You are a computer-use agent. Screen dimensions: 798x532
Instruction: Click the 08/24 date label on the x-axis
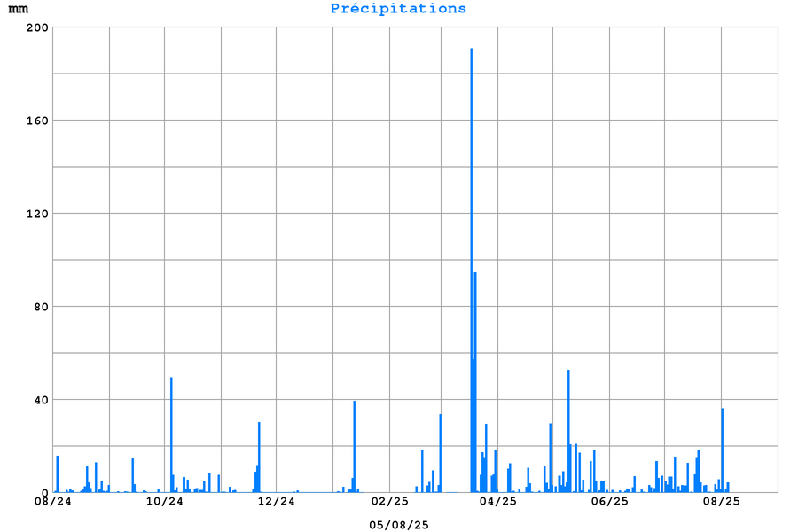[53, 502]
